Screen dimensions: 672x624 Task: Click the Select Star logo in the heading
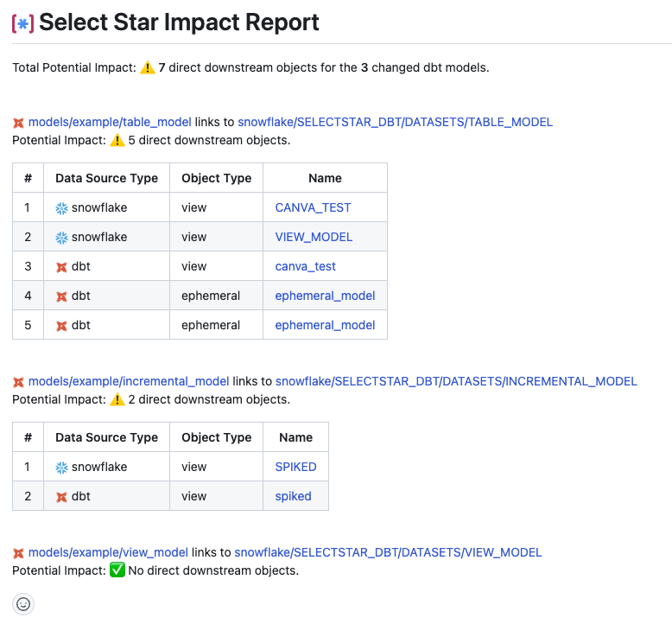coord(23,23)
